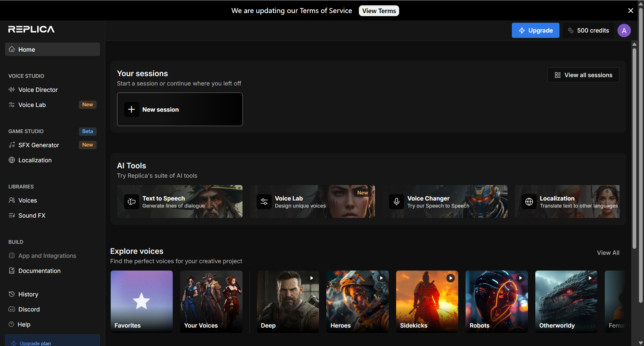Click the Voices people icon

point(12,200)
